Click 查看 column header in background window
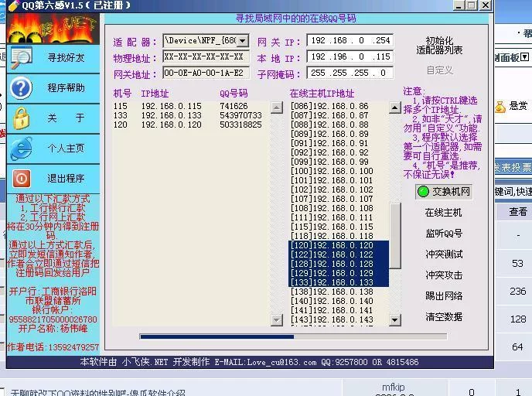This screenshot has width=532, height=396. pos(518,212)
